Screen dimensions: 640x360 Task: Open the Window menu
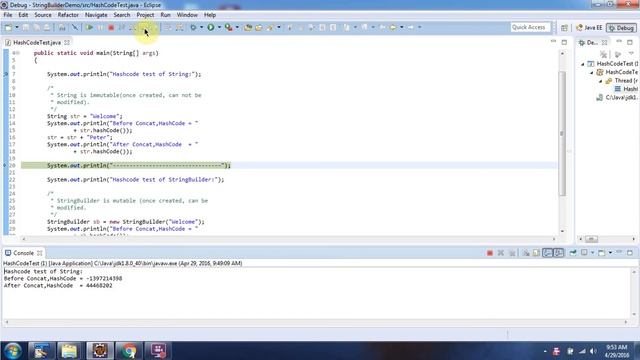(187, 15)
